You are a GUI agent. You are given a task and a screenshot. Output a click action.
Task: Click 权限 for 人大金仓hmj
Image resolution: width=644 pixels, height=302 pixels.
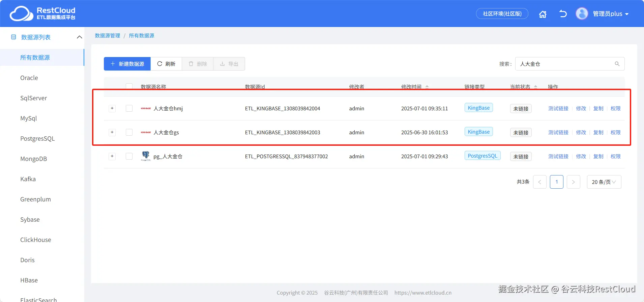616,108
